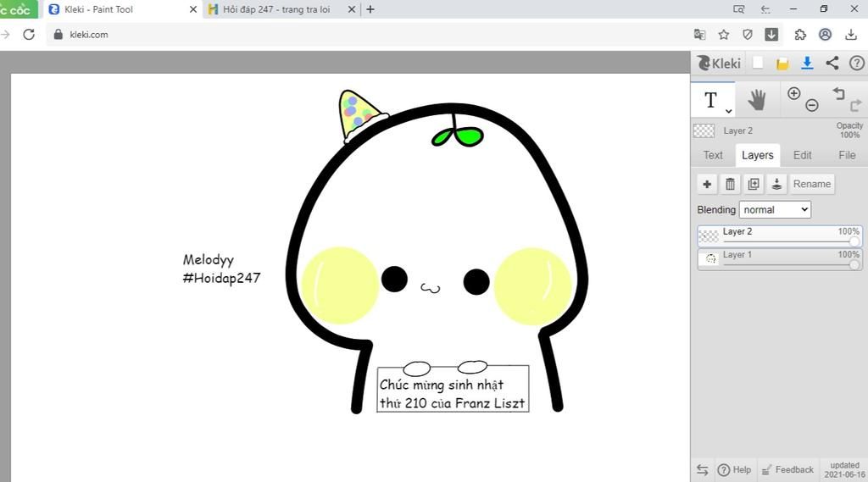The image size is (868, 482).
Task: Click the Melodyy text on canvas
Action: coord(209,259)
